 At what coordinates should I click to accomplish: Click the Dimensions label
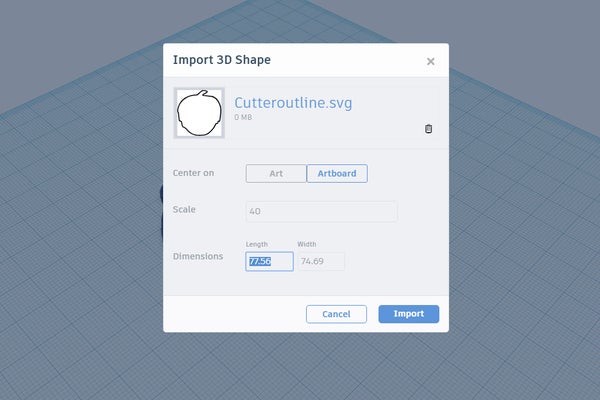196,256
